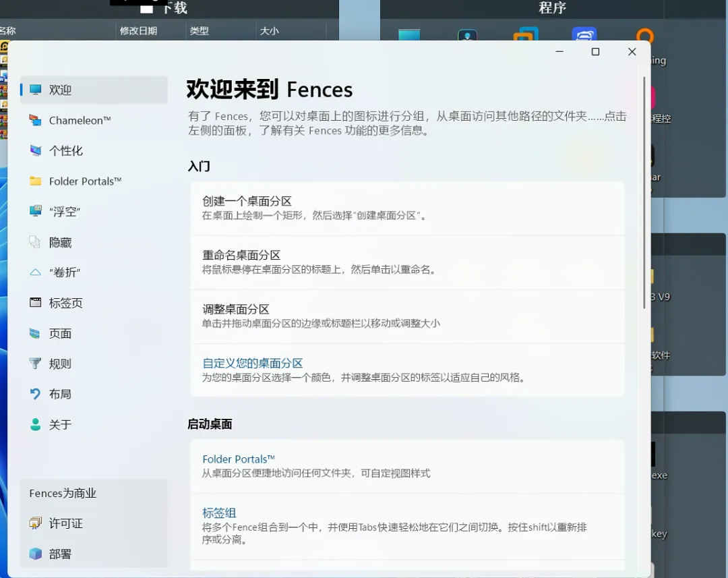Open the 个性化 settings section

coord(65,150)
